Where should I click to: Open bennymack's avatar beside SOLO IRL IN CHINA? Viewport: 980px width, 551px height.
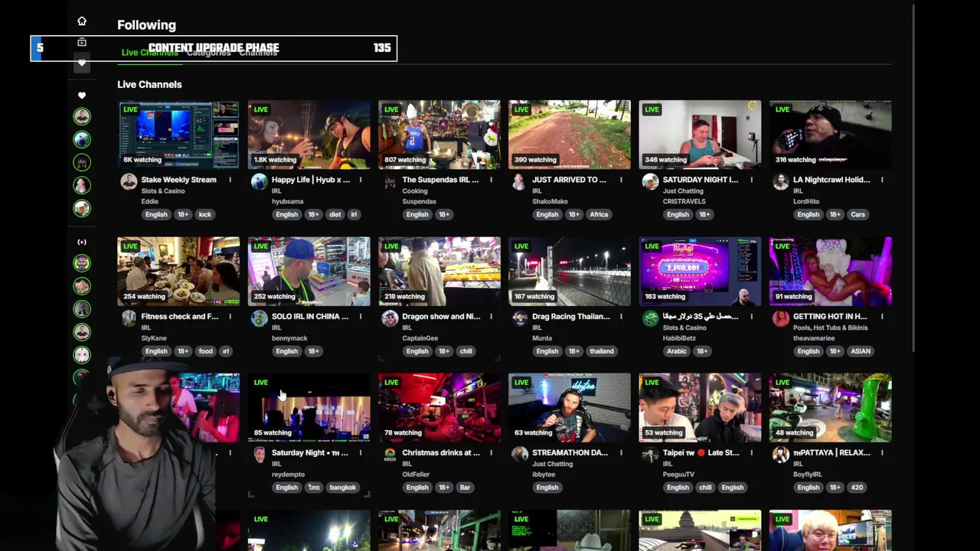point(260,318)
